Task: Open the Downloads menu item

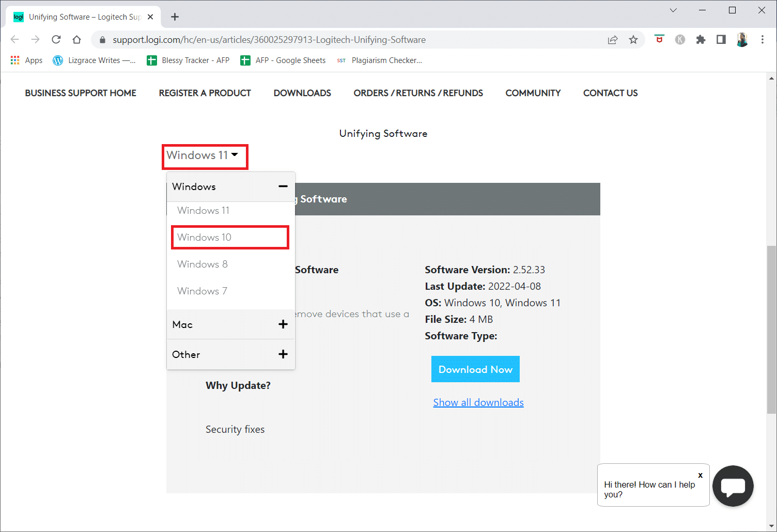Action: 302,93
